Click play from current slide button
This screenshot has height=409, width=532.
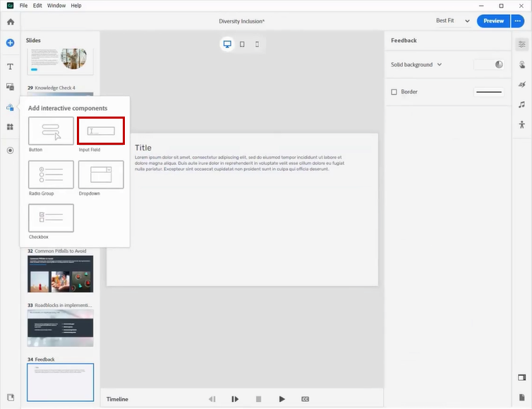(235, 399)
